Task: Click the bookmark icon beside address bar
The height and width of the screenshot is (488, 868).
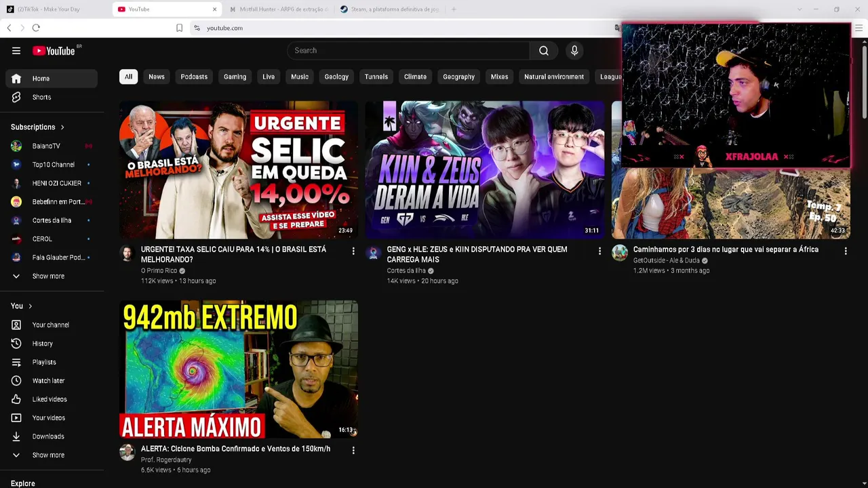Action: (179, 28)
